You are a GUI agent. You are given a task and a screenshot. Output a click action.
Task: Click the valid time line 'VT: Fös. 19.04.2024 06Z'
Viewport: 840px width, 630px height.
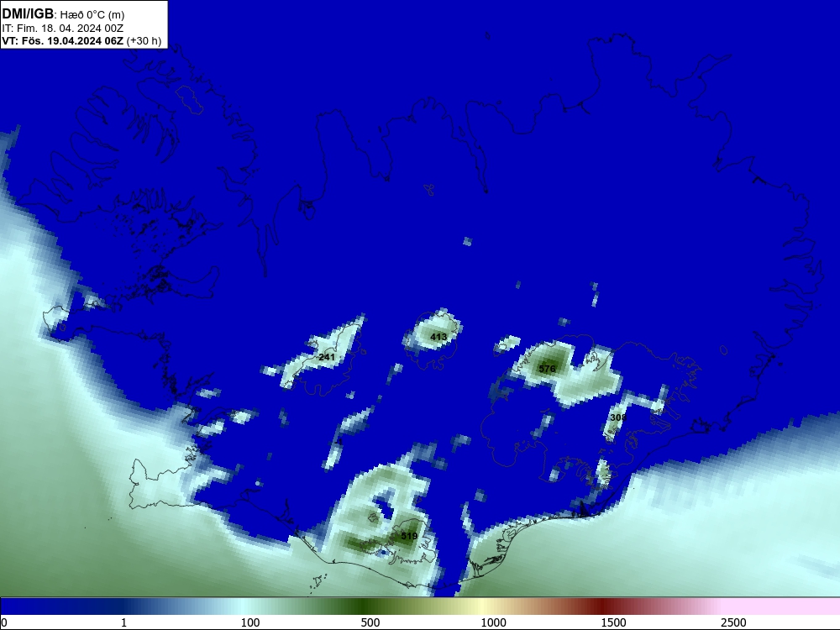click(63, 40)
